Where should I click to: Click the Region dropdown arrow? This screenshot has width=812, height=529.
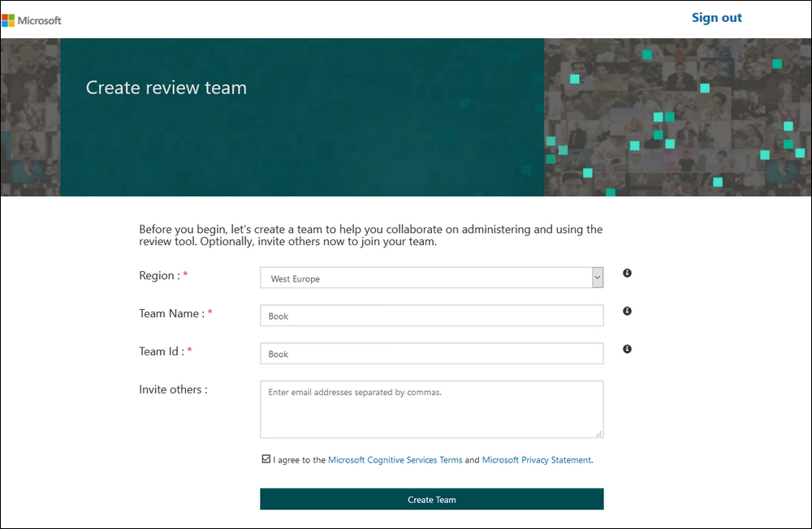598,278
